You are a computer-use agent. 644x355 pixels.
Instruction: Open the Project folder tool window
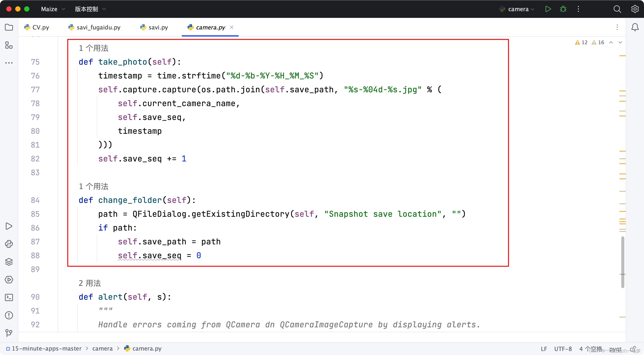[x=9, y=27]
